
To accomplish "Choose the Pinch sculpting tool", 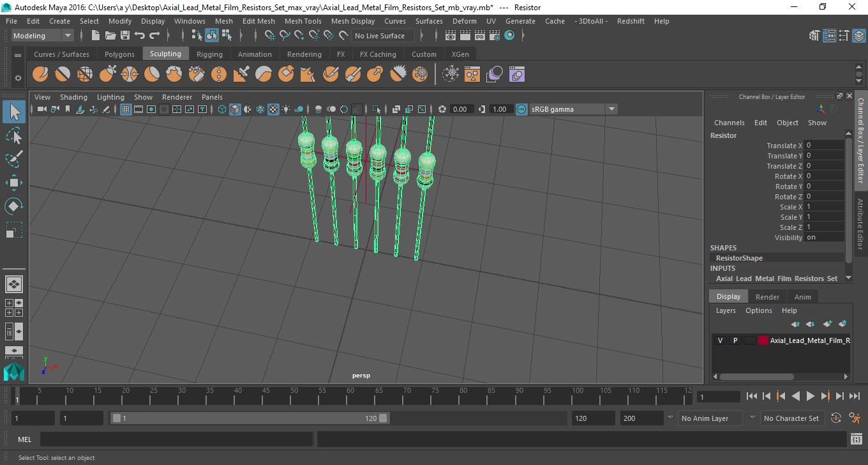I will point(130,75).
